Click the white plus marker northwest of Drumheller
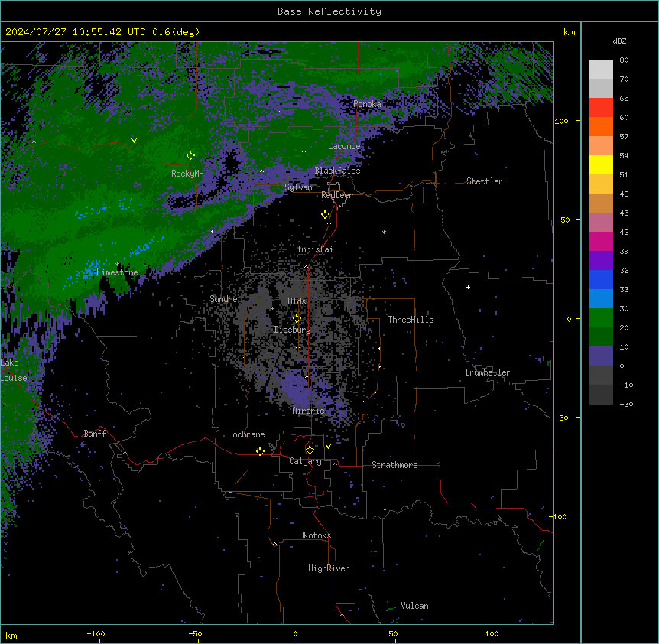 point(468,287)
